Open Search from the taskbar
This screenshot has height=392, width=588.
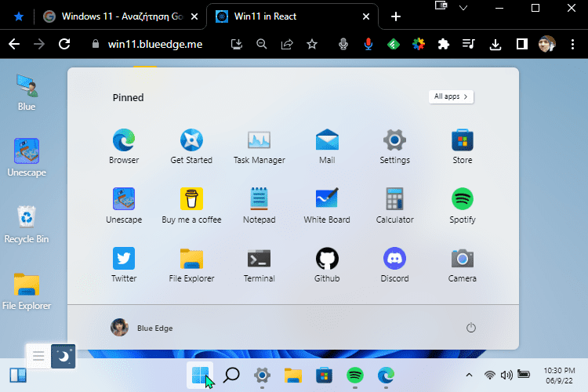click(231, 375)
